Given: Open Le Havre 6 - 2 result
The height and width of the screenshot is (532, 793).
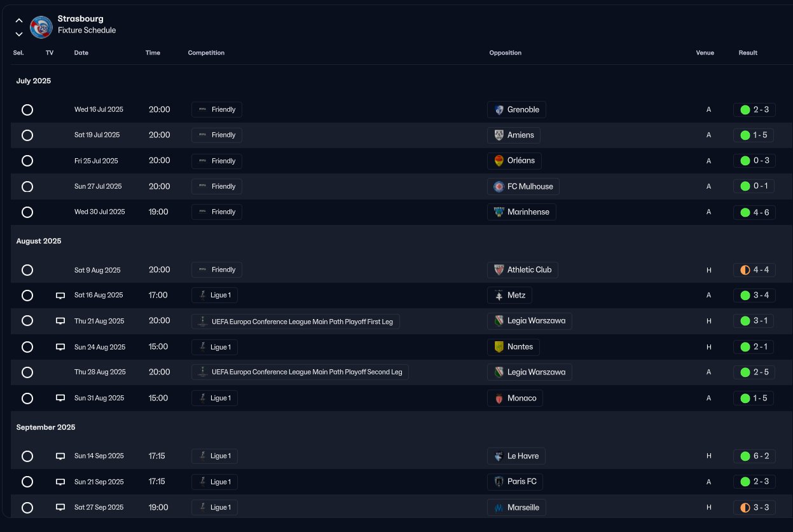Looking at the screenshot, I should [x=754, y=456].
